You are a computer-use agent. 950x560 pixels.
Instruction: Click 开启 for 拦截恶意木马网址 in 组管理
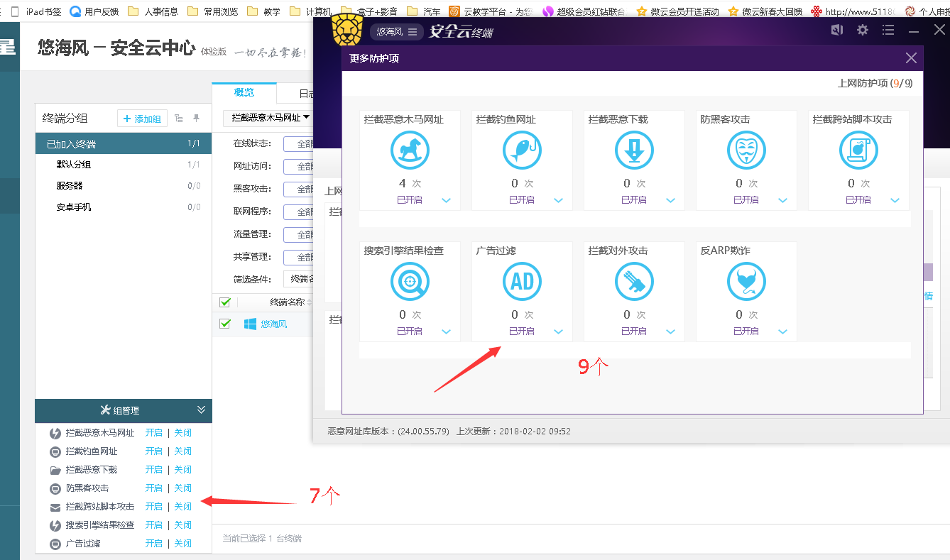tap(154, 433)
